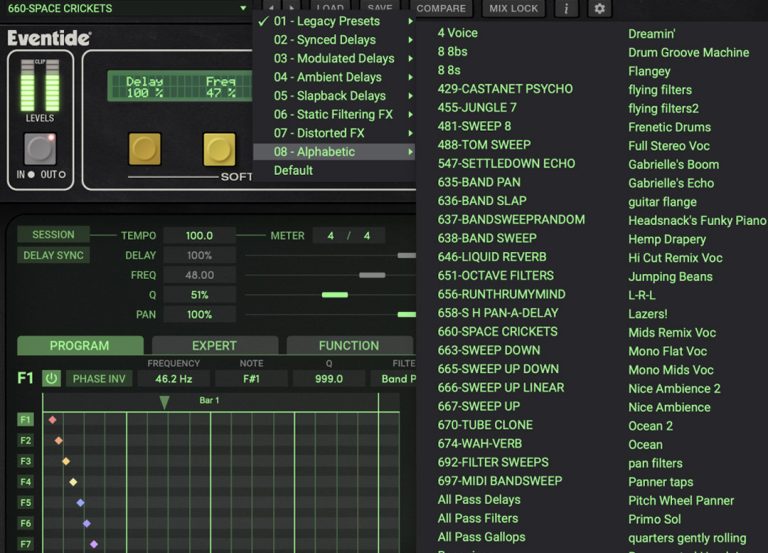Enable the DELAY SYNC toggle
768x553 pixels.
[x=53, y=255]
